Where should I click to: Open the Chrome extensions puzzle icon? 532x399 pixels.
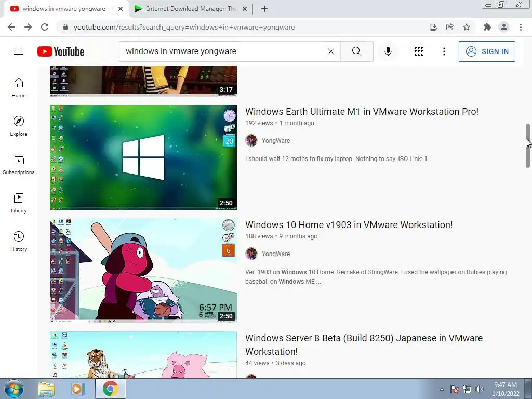(x=487, y=27)
